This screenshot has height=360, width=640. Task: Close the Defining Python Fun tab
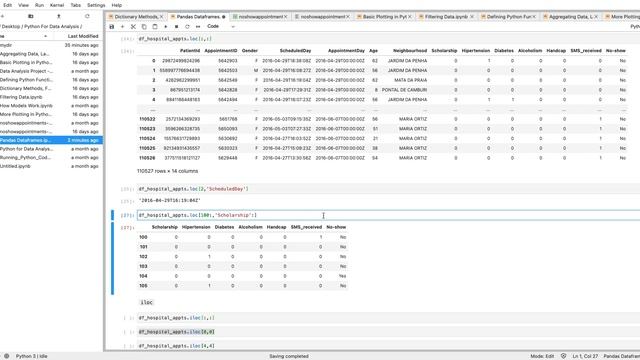(x=534, y=17)
